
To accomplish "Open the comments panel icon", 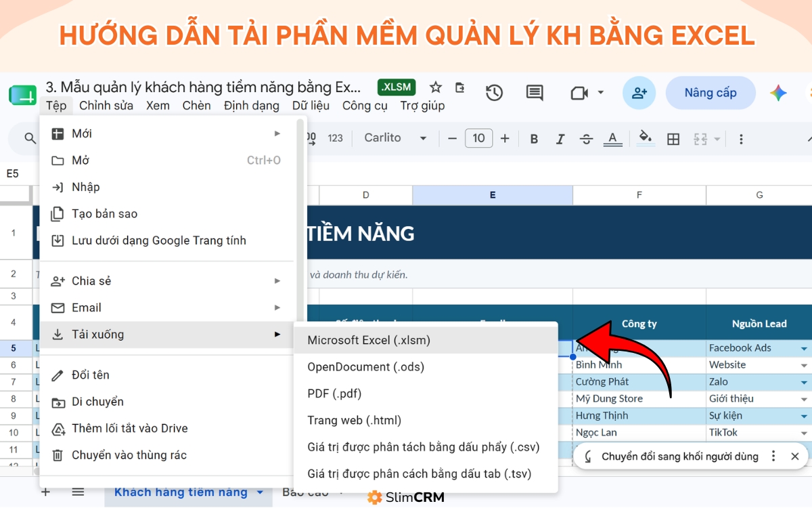I will (x=535, y=93).
